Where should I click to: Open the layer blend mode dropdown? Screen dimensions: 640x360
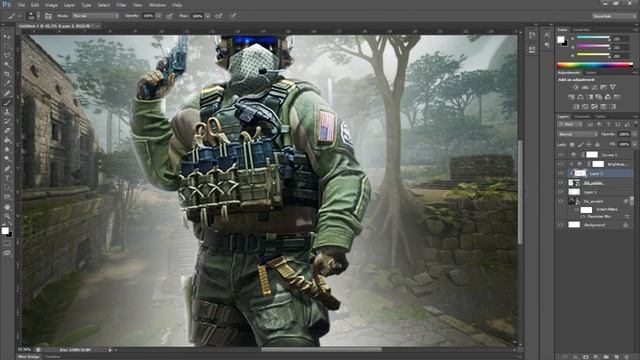(577, 134)
